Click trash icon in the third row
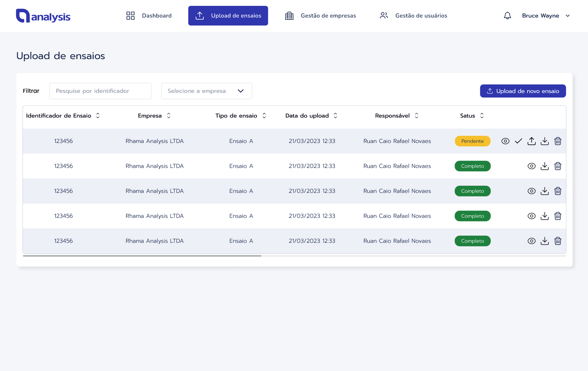 click(x=558, y=191)
